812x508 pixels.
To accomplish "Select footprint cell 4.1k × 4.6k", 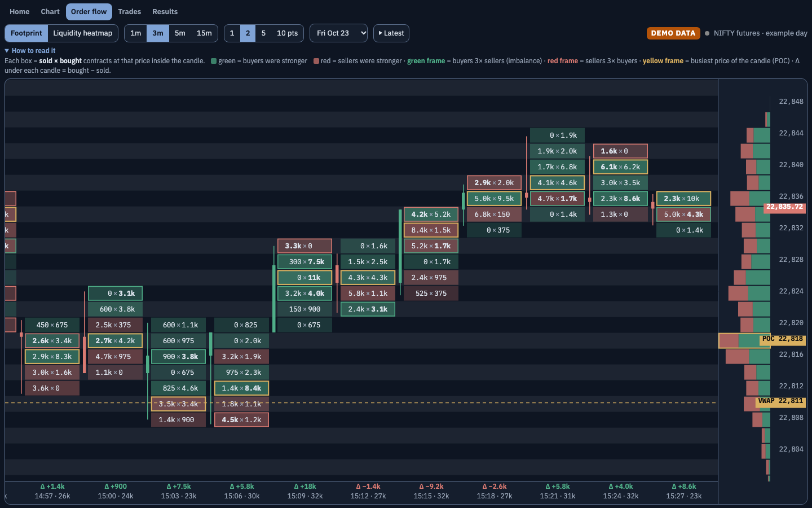I will 557,183.
